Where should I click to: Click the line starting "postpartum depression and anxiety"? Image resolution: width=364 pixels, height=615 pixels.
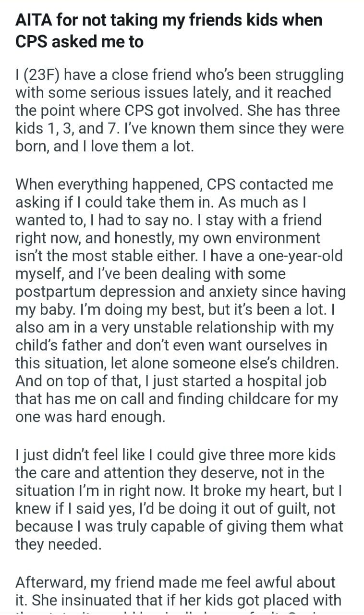click(x=180, y=292)
